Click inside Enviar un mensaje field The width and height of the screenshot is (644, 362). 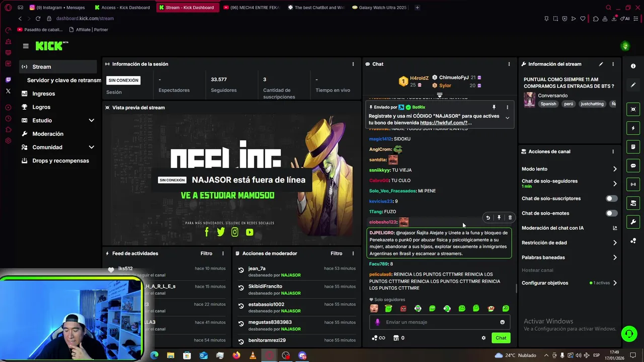[440, 322]
